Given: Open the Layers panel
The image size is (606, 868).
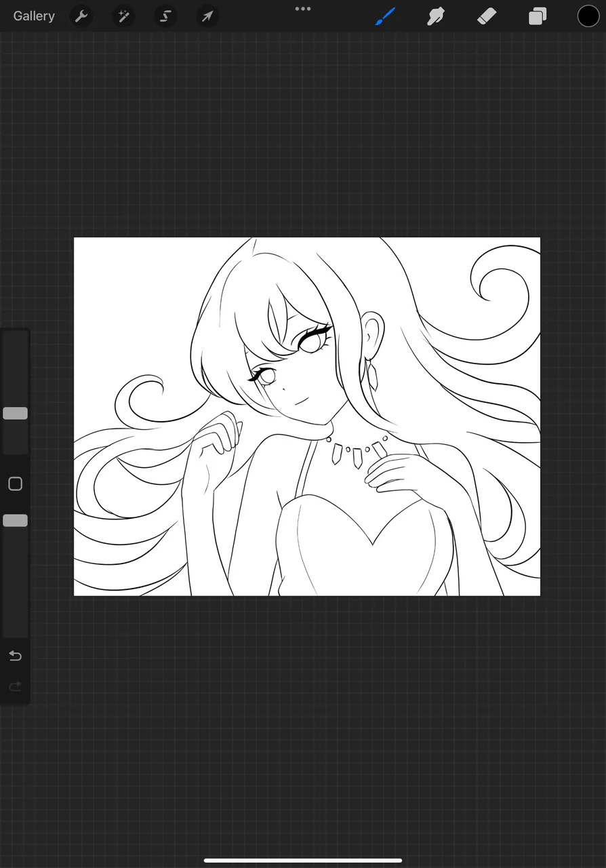Looking at the screenshot, I should click(538, 16).
